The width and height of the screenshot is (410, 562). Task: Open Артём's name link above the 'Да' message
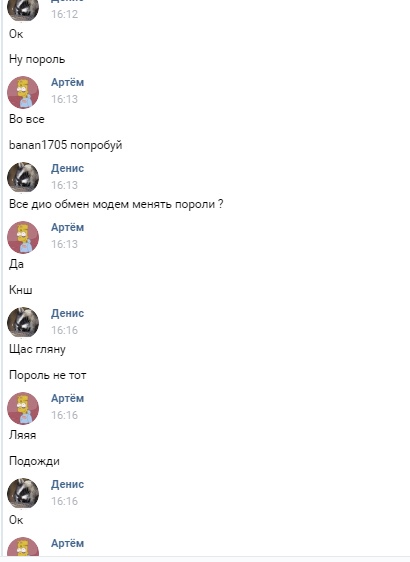click(67, 227)
